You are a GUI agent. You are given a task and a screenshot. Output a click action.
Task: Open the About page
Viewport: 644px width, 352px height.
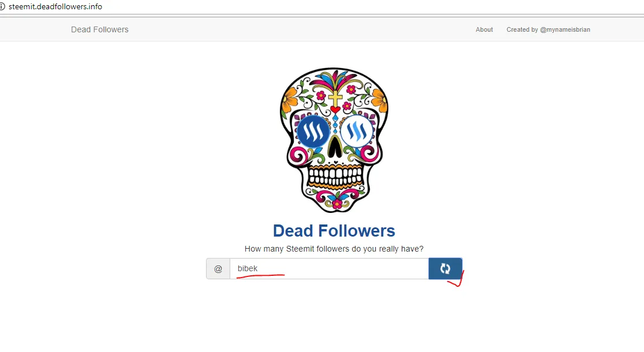(484, 29)
